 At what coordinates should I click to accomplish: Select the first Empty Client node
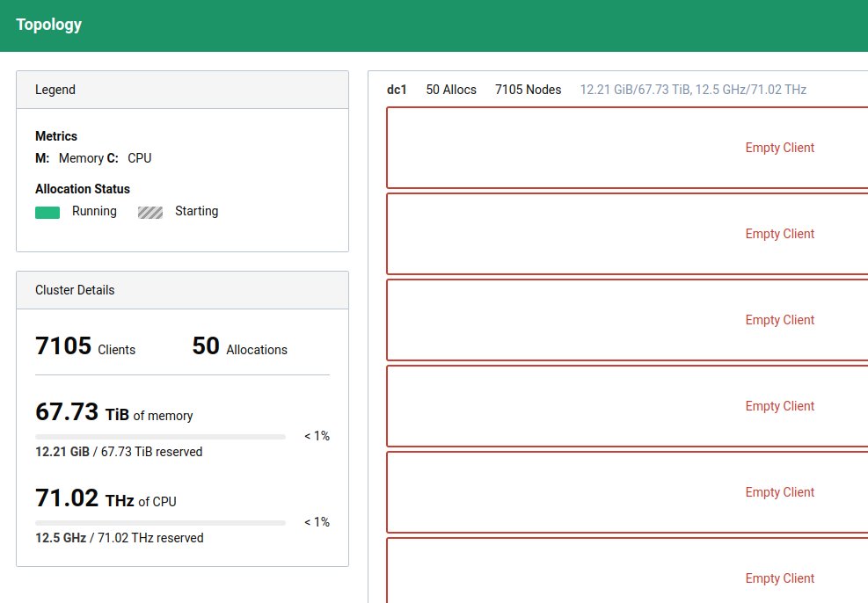[627, 148]
